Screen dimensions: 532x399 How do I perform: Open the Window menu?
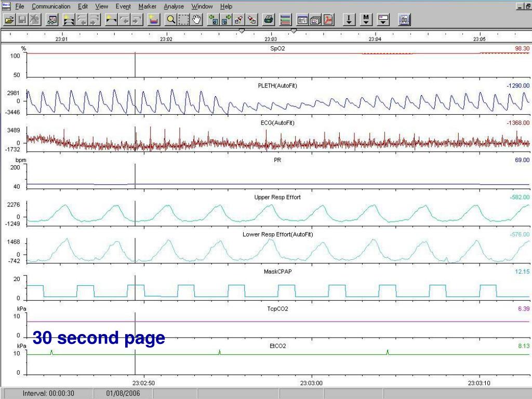[x=202, y=6]
